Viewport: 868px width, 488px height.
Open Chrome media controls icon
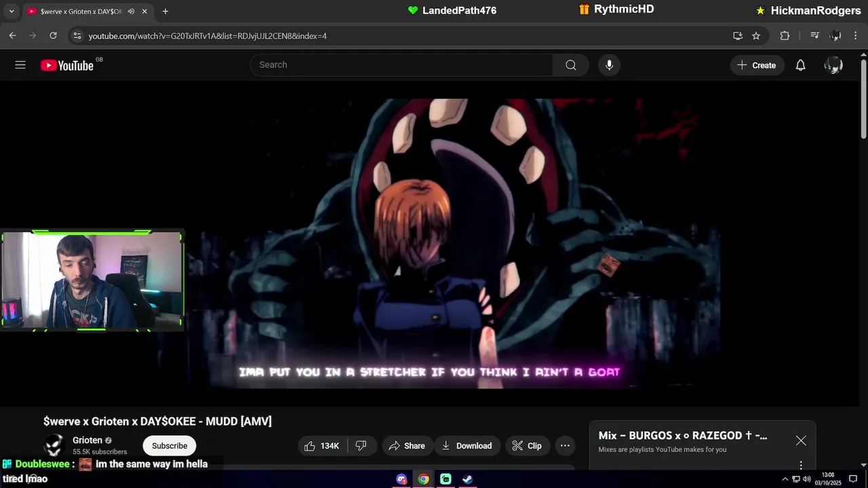(815, 35)
